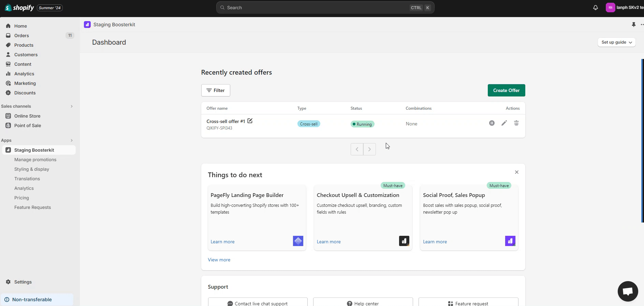Click the Staging Boosterkit app icon in header
644x306 pixels.
(87, 25)
